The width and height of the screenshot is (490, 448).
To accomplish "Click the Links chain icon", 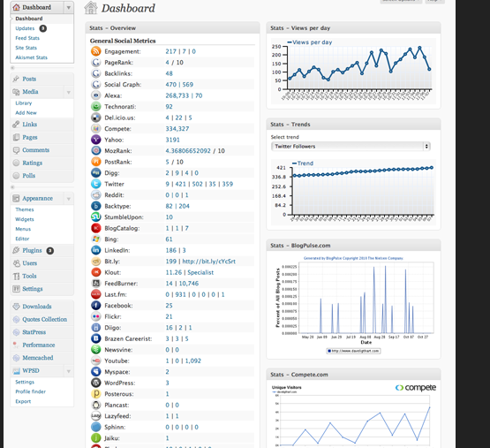I will pyautogui.click(x=16, y=125).
